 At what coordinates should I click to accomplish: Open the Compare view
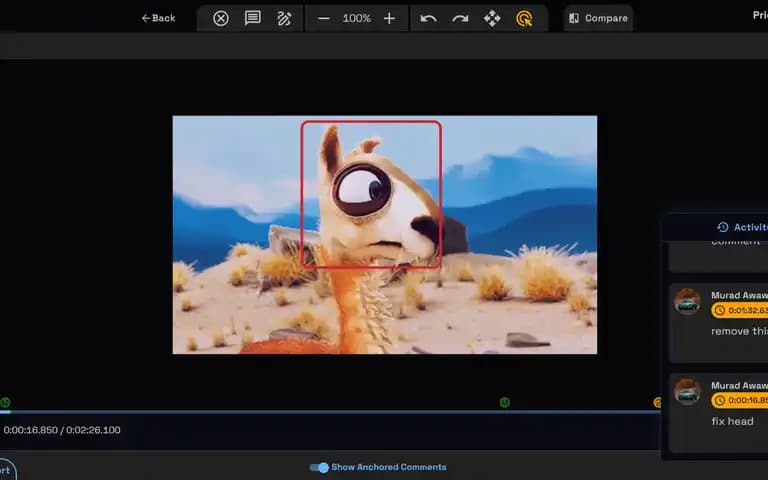(598, 18)
